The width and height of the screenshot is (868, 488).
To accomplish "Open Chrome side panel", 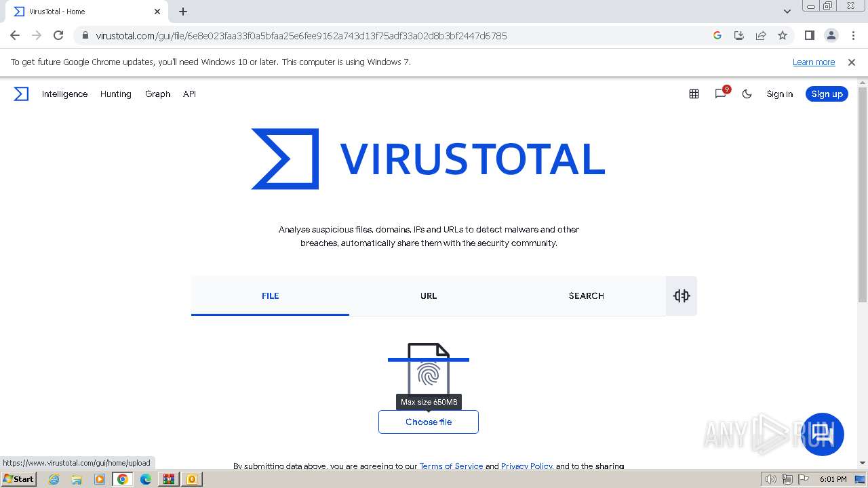I will (x=809, y=35).
